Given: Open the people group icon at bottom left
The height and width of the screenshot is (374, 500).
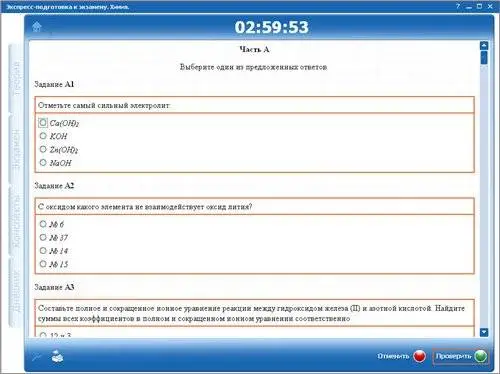Looking at the screenshot, I should (x=57, y=357).
